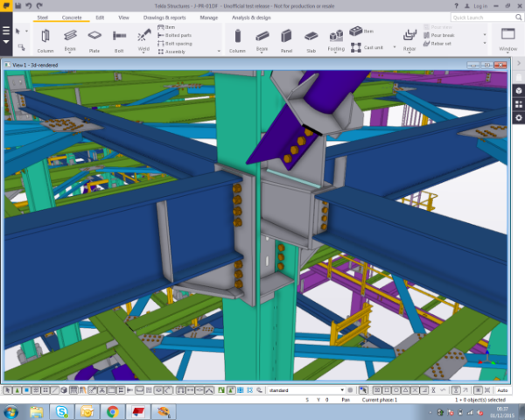Select the steel Plate tool

coord(94,38)
